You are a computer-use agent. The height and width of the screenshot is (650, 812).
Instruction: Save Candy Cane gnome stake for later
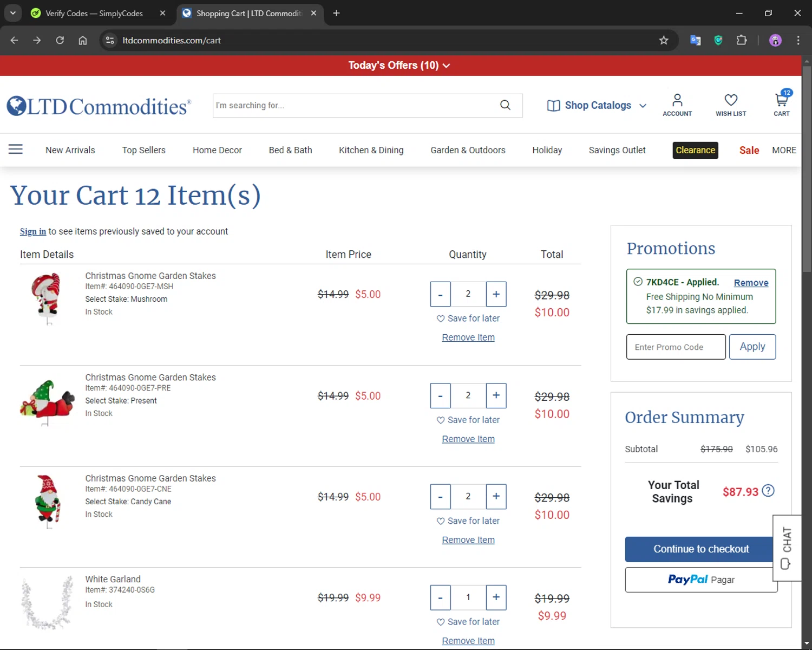tap(468, 521)
